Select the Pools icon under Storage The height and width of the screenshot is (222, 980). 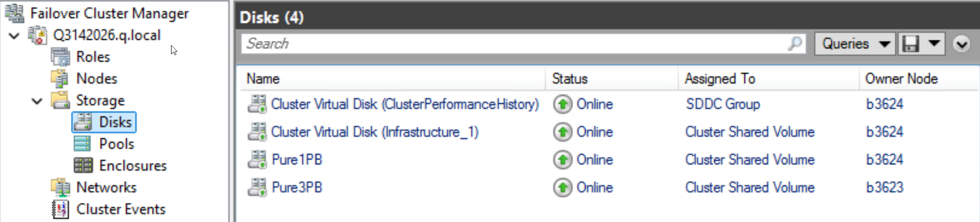pyautogui.click(x=83, y=144)
